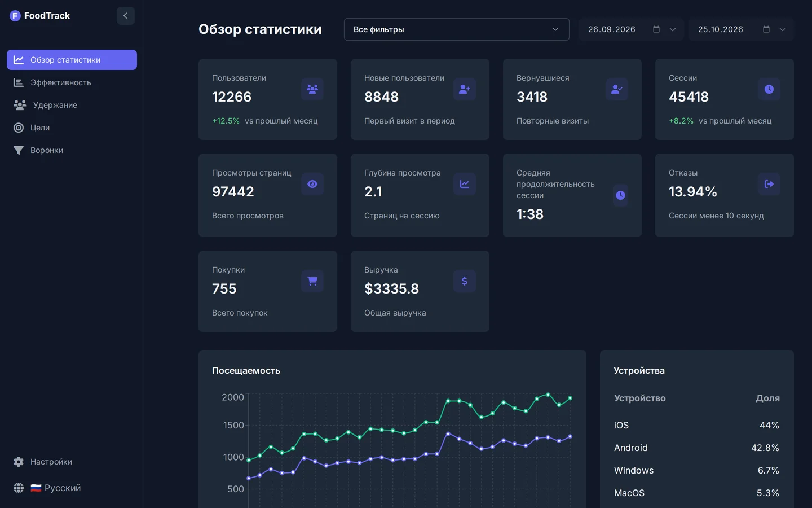Switch language via Русский
The image size is (812, 508).
coord(63,488)
